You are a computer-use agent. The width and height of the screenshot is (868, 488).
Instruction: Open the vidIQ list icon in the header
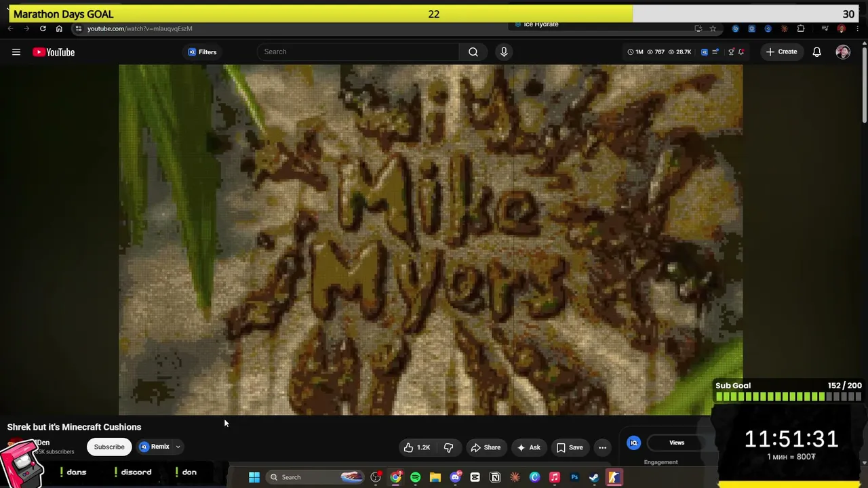pyautogui.click(x=715, y=52)
